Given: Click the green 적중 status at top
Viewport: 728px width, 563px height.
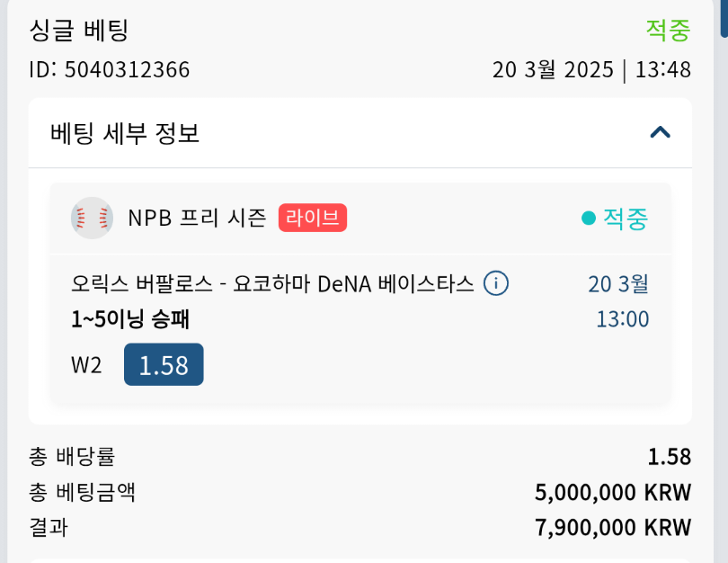Looking at the screenshot, I should [668, 30].
